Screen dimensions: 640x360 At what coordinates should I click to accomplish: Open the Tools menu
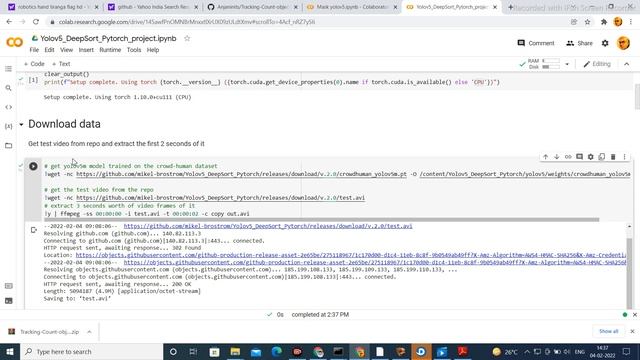(x=134, y=50)
